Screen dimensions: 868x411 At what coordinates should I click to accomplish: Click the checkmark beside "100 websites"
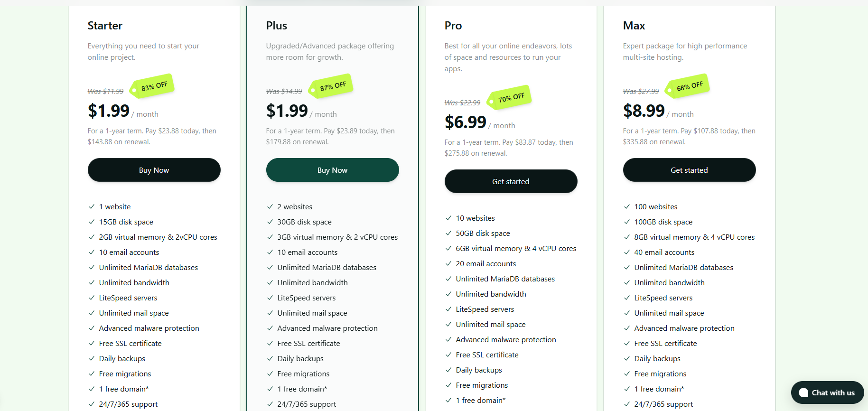point(627,206)
